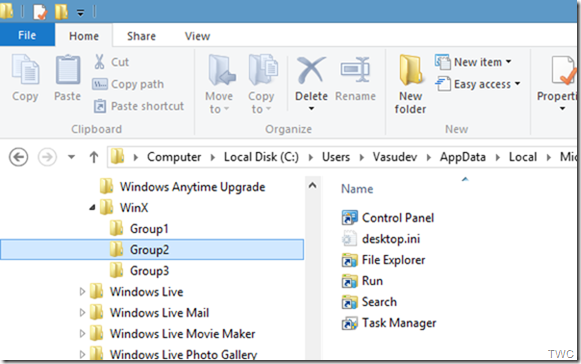Screen dimensions: 581x364
Task: Select the Control Panel shortcut
Action: point(388,218)
